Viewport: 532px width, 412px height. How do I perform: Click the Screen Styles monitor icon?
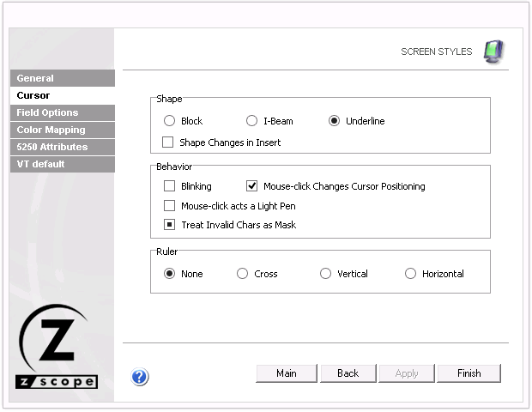(x=493, y=51)
